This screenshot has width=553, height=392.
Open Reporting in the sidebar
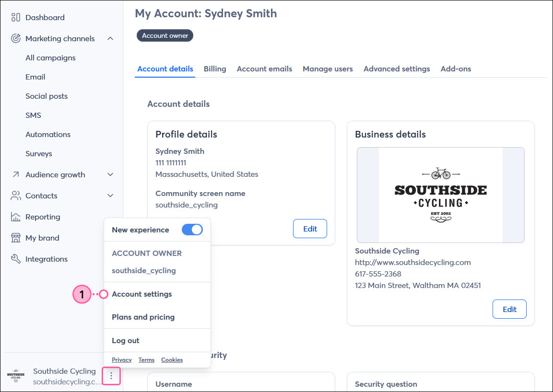pos(43,217)
